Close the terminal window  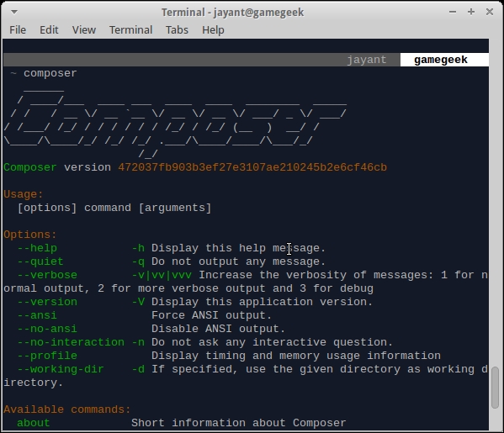pyautogui.click(x=490, y=12)
